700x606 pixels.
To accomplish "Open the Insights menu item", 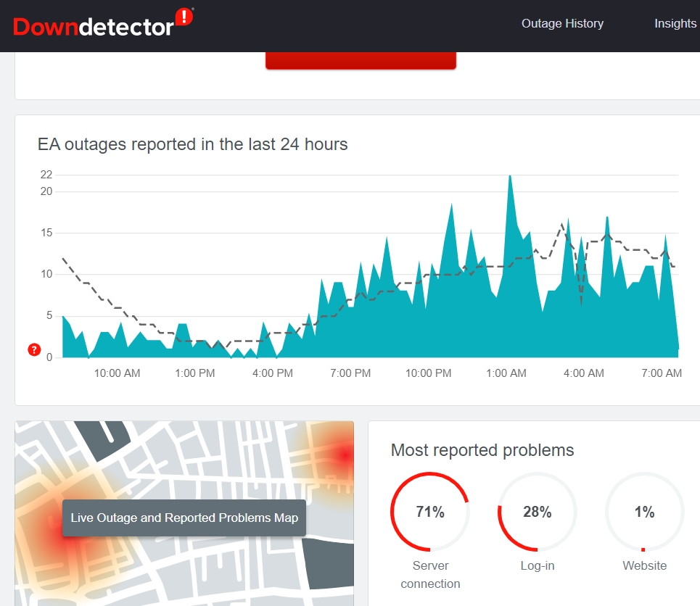I will click(675, 23).
